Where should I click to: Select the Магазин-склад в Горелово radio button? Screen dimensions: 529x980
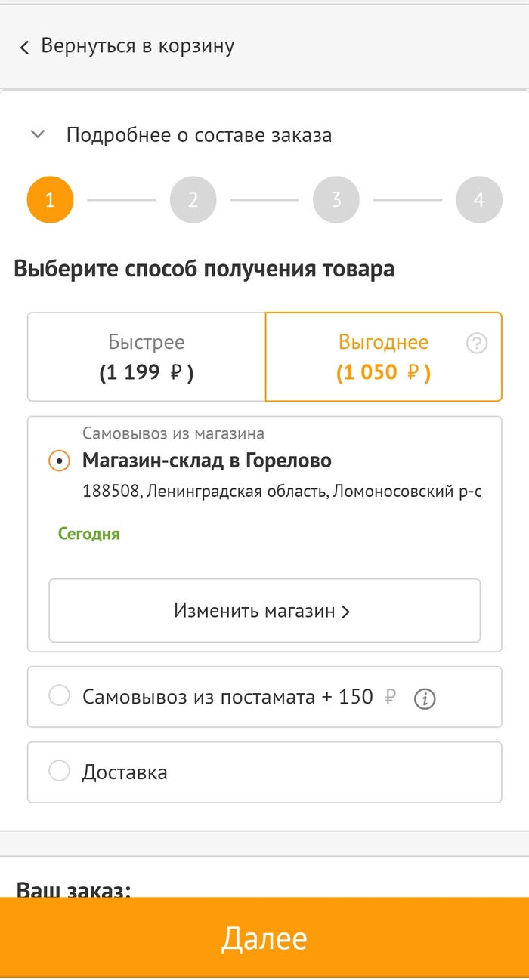pyautogui.click(x=59, y=461)
